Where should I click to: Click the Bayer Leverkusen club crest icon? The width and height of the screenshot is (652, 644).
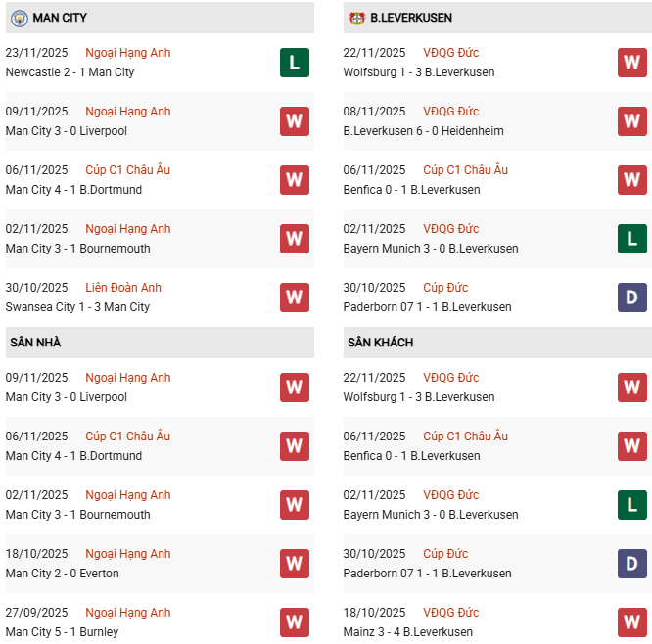pos(357,18)
